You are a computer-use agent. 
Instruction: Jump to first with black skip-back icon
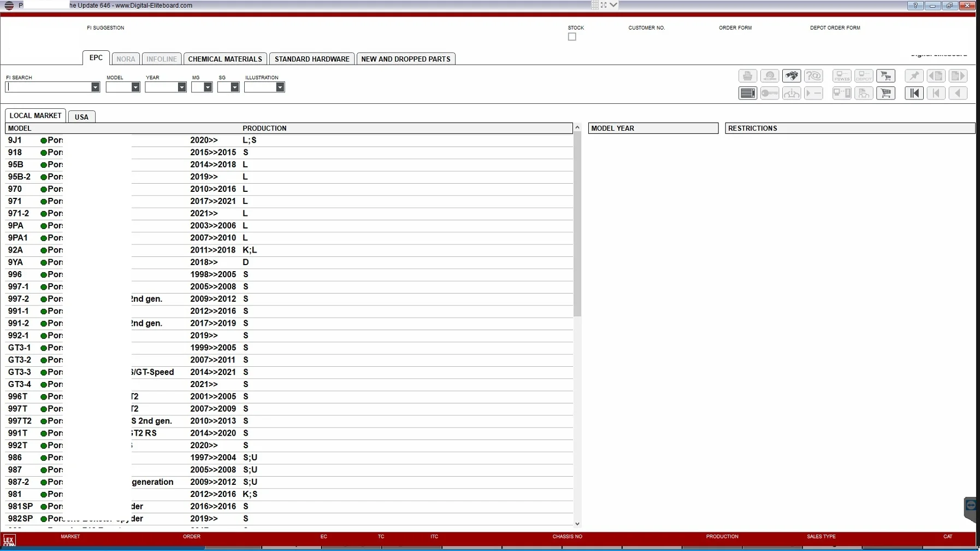pyautogui.click(x=914, y=93)
